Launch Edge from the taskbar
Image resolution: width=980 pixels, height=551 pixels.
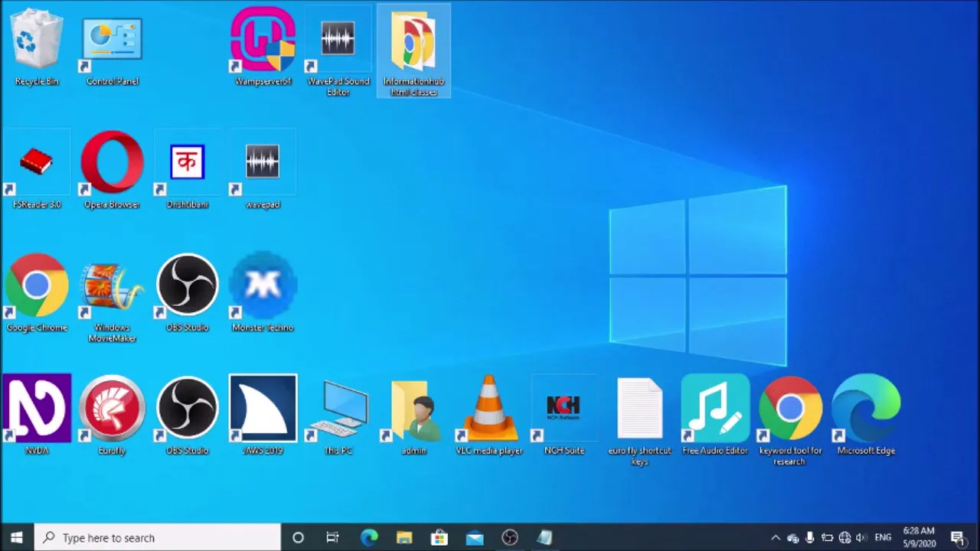[369, 538]
